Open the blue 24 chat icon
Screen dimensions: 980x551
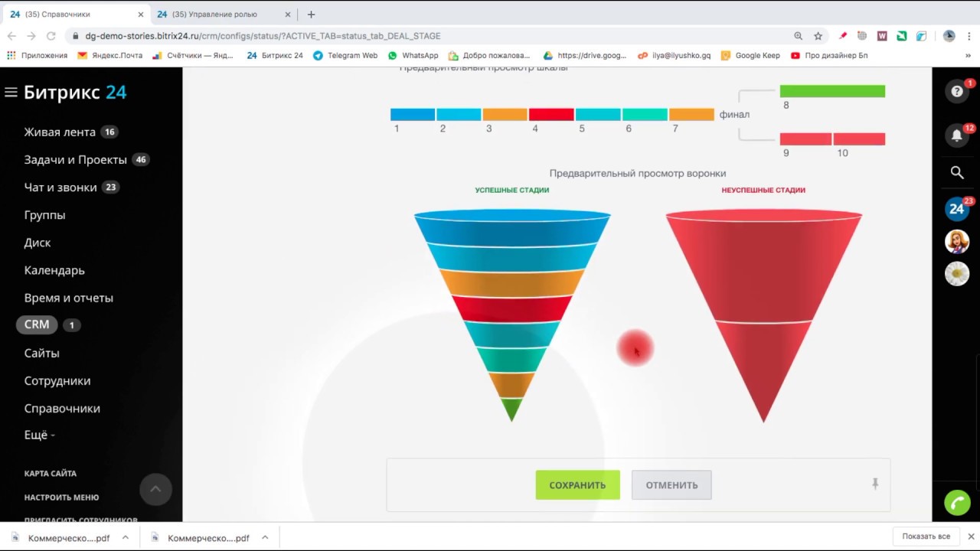[x=957, y=208]
